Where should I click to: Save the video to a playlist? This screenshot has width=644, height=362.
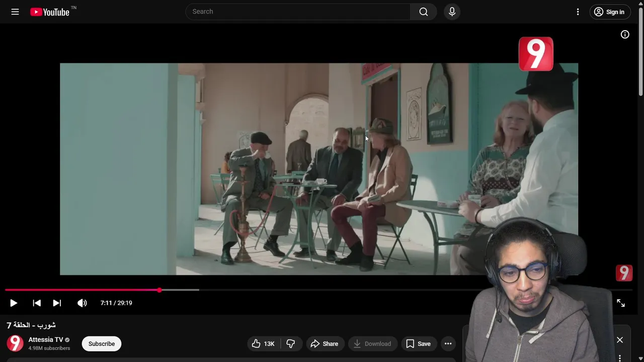[x=419, y=344]
